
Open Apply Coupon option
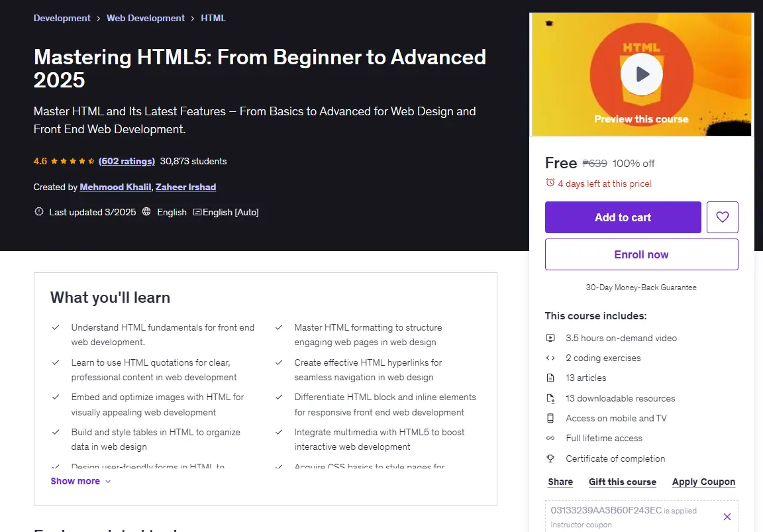[x=703, y=482]
